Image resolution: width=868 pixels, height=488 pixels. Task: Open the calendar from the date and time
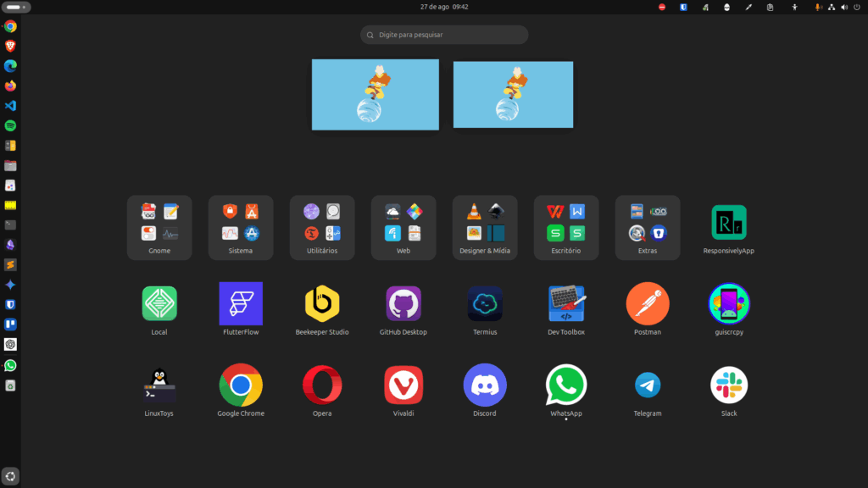point(444,7)
